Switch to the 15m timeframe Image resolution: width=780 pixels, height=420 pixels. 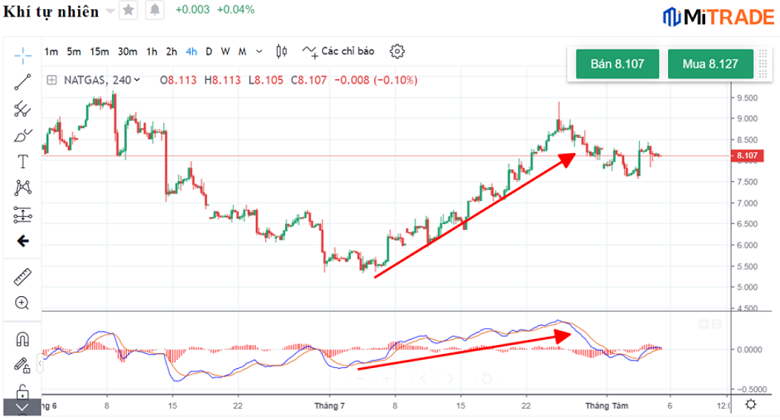99,51
